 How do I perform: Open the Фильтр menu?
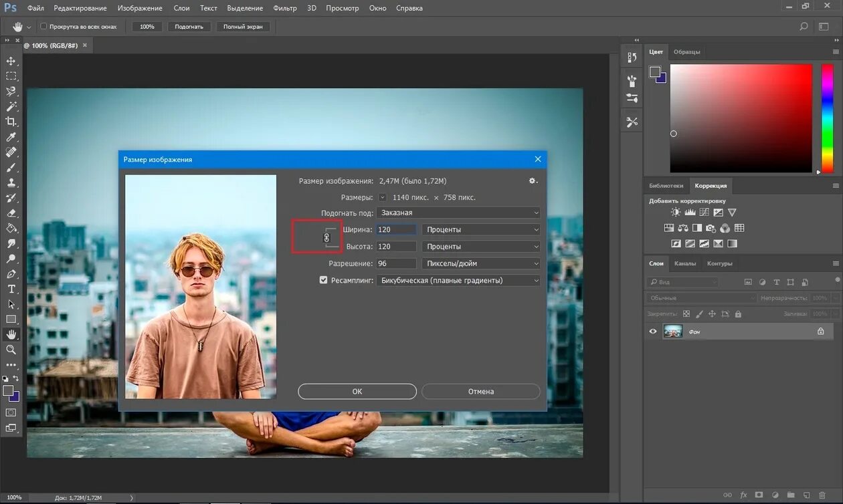tap(285, 8)
